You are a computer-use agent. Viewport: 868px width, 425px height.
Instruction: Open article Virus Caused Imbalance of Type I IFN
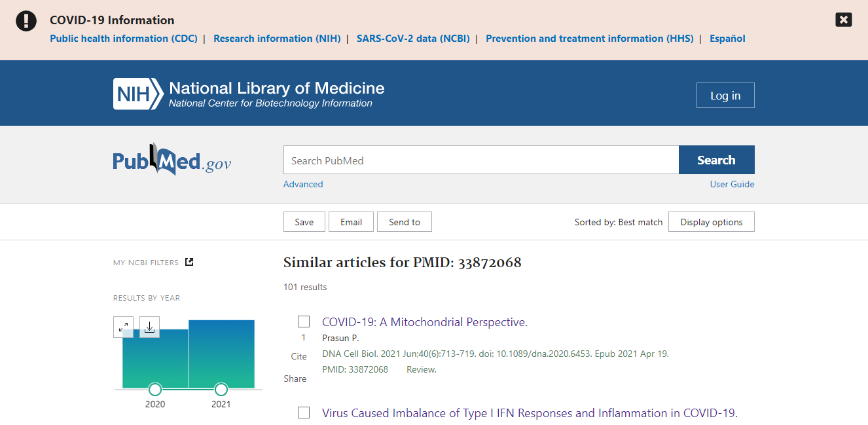[x=530, y=413]
